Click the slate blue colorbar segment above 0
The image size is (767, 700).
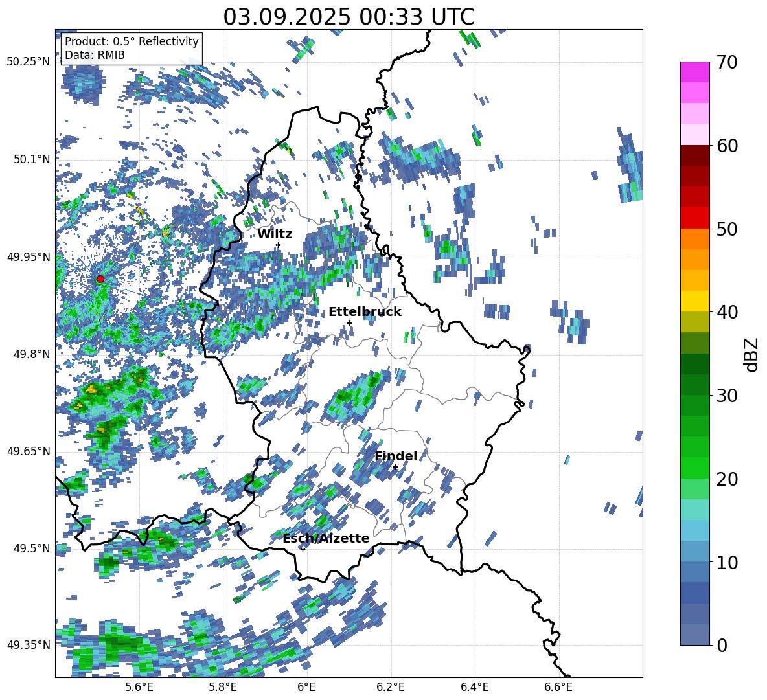click(x=694, y=635)
